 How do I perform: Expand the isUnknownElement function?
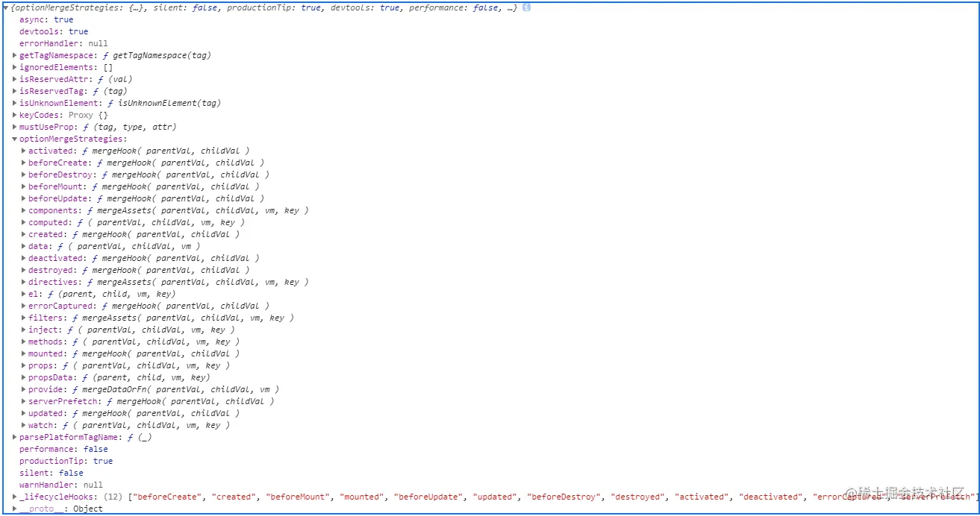point(14,103)
